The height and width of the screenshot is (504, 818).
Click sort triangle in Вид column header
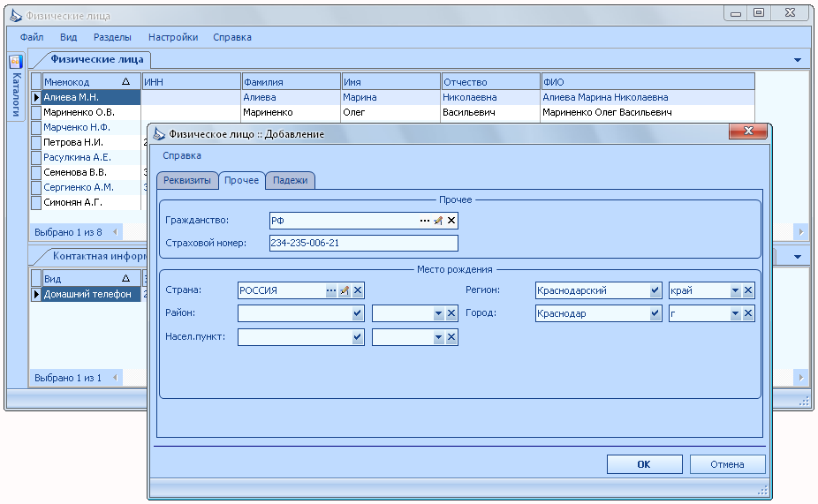tap(125, 278)
